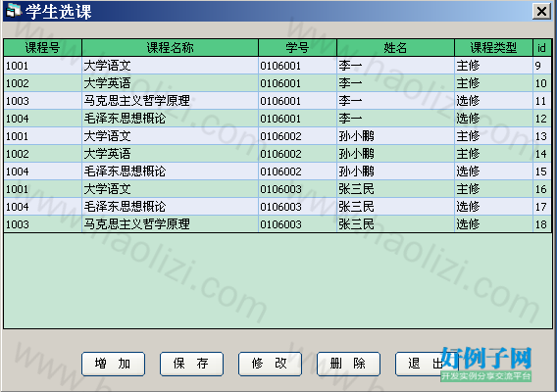Select 孙小鹏 in the id 14 row
This screenshot has width=557, height=392.
(396, 154)
